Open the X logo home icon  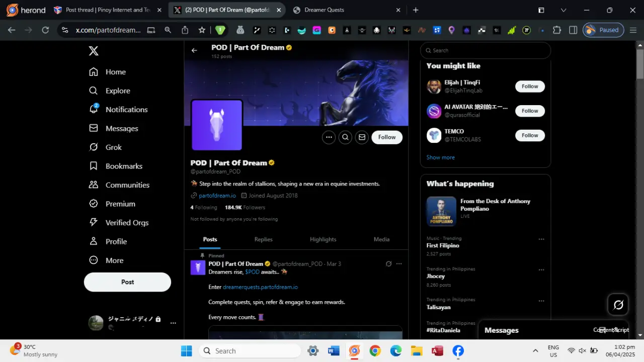(94, 51)
